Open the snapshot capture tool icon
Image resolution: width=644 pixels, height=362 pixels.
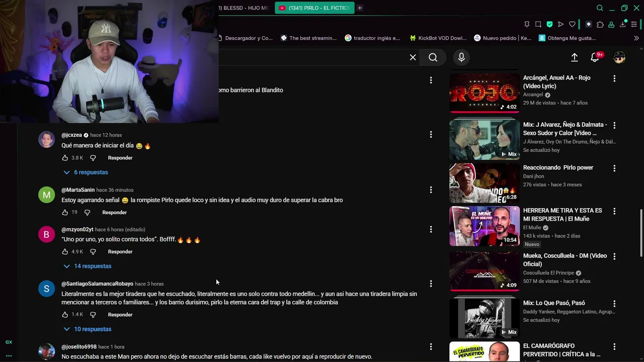click(538, 24)
